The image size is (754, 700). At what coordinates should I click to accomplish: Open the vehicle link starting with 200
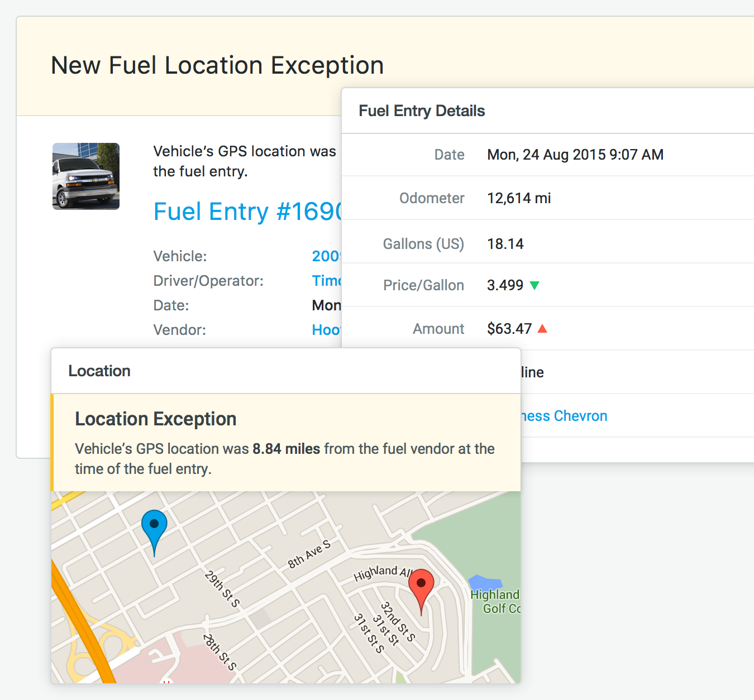[326, 256]
